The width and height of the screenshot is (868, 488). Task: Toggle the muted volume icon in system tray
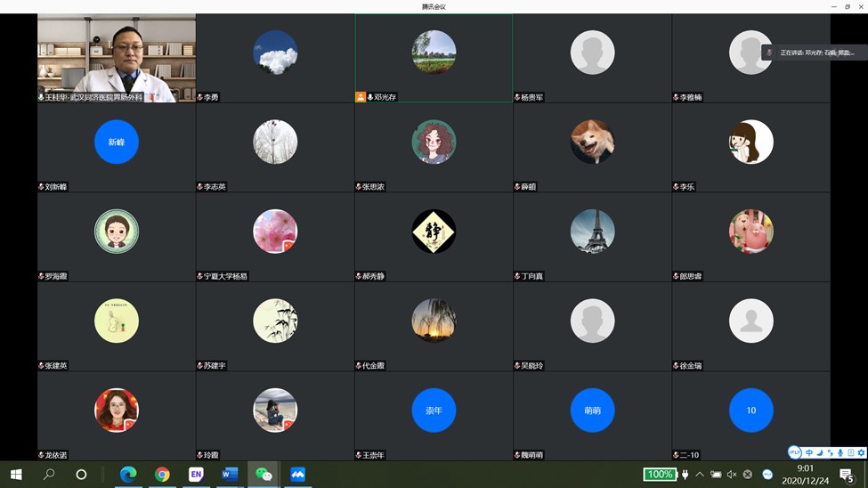pos(732,475)
